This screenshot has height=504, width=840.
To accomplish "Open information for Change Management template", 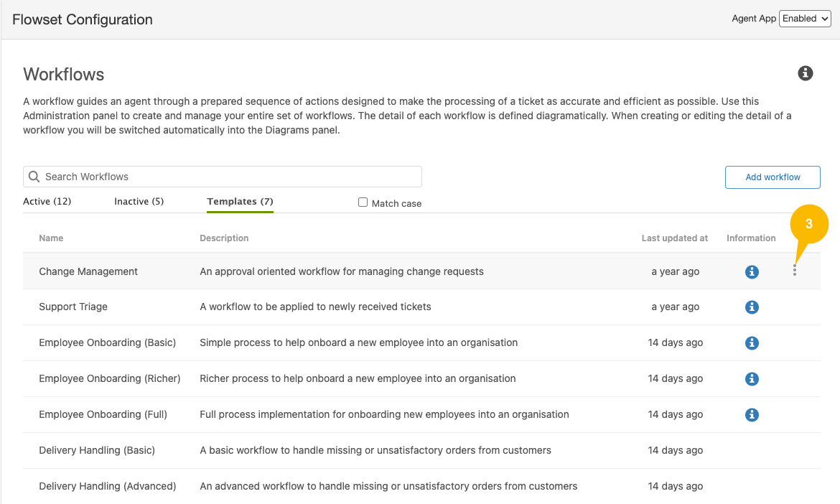I will (x=752, y=271).
